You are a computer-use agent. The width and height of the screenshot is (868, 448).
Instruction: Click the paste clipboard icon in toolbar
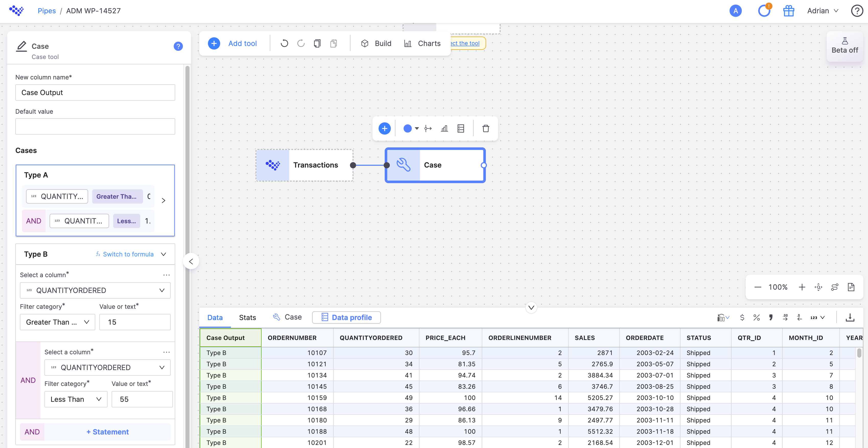coord(334,43)
